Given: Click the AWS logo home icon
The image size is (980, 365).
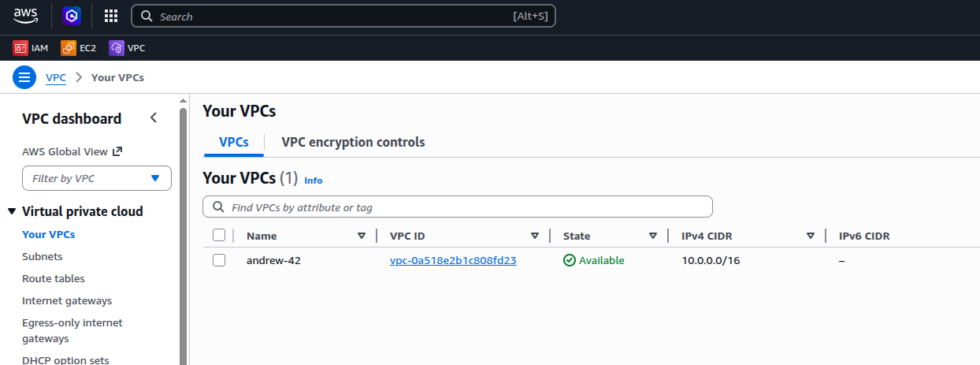Looking at the screenshot, I should tap(26, 16).
